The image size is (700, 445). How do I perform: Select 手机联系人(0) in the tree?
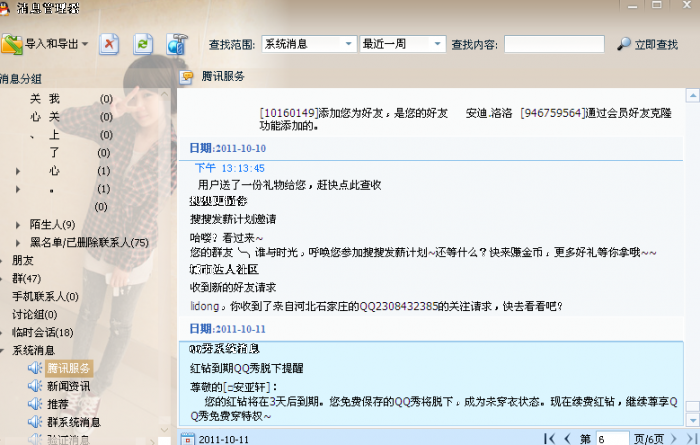point(45,296)
